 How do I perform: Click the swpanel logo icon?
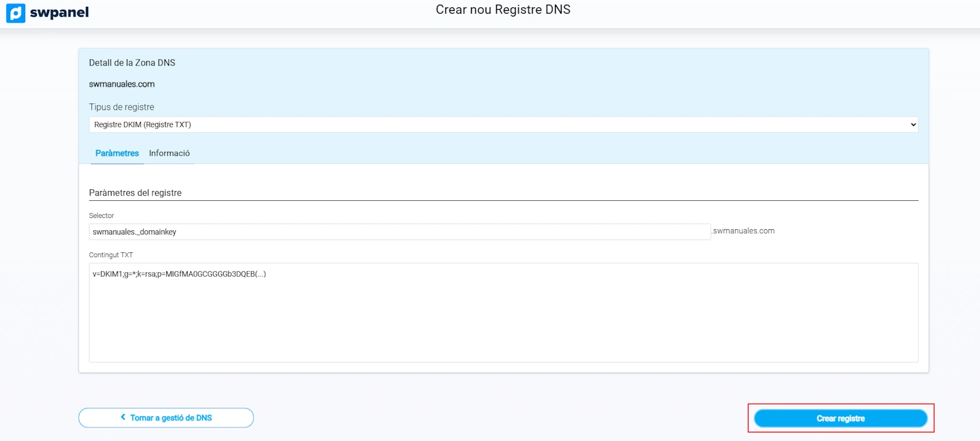[x=16, y=13]
